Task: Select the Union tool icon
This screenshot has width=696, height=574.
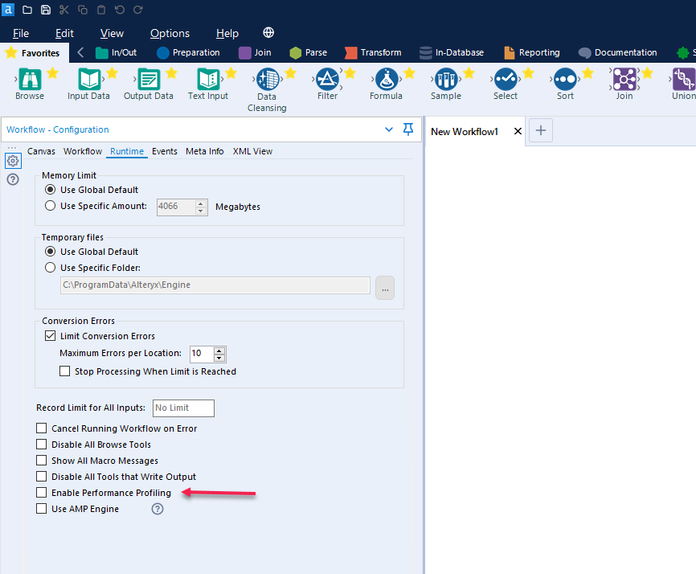Action: point(684,80)
